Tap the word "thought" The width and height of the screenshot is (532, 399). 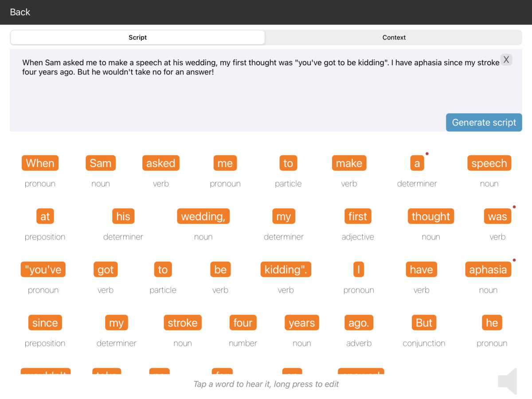pyautogui.click(x=430, y=216)
